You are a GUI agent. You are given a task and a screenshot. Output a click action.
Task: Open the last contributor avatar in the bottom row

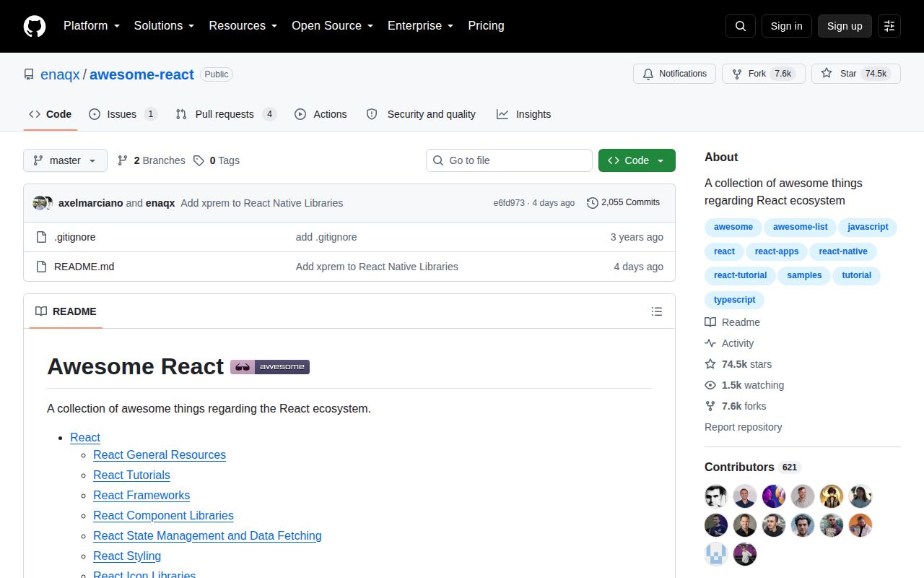(745, 554)
